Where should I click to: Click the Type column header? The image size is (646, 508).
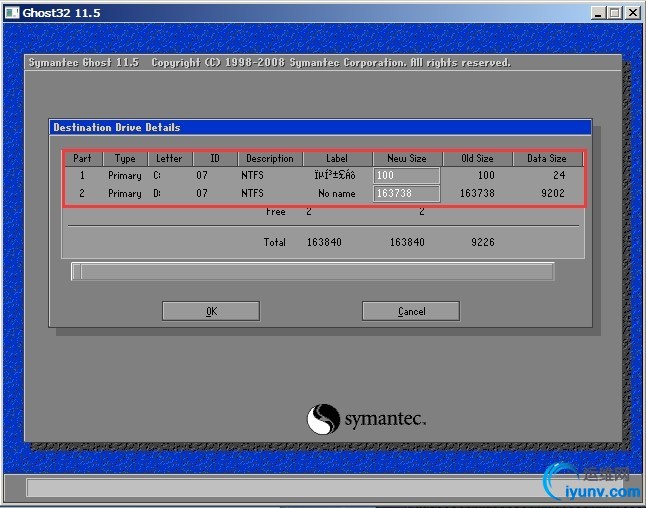tap(125, 158)
